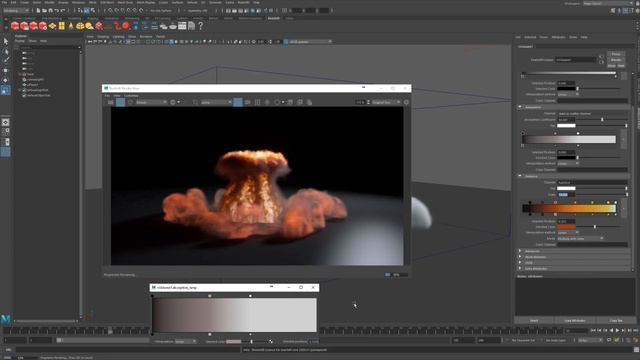The height and width of the screenshot is (360, 640).
Task: Click the orange selected color swatch under emission ramp
Action: [x=567, y=227]
